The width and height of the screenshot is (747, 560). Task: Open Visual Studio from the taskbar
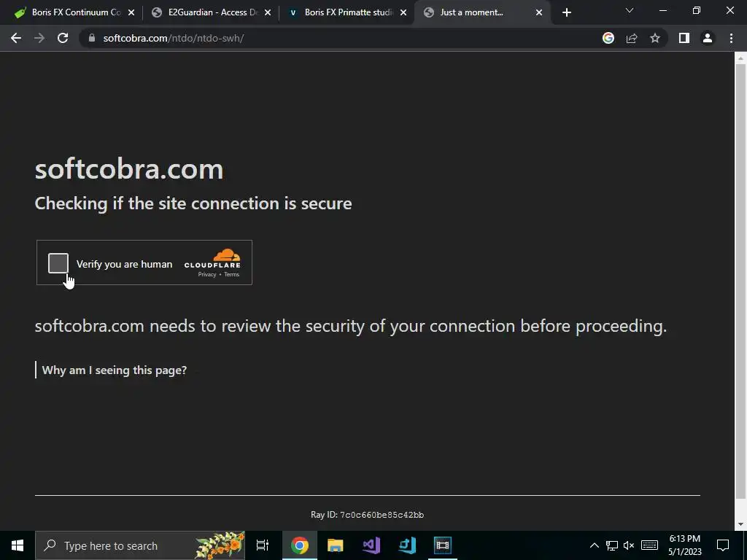point(371,545)
